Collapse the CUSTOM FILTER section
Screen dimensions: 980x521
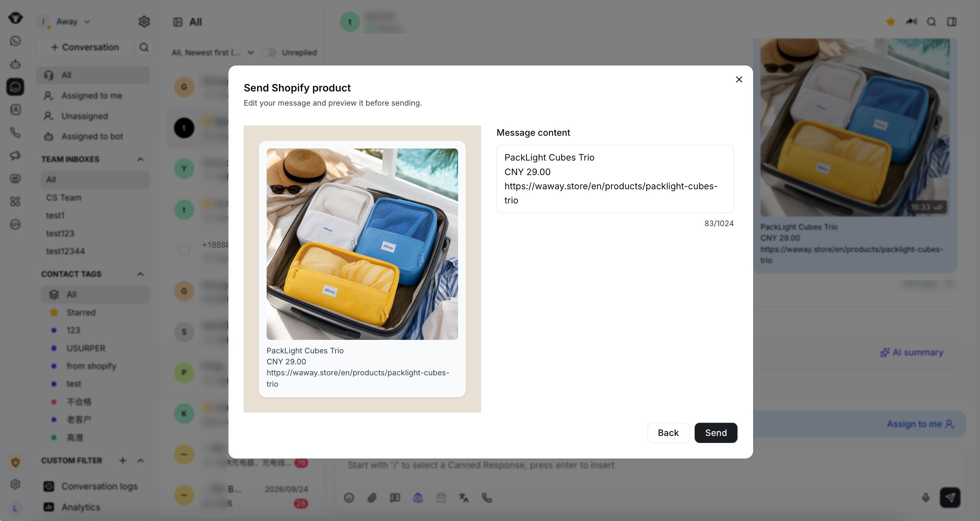[140, 460]
